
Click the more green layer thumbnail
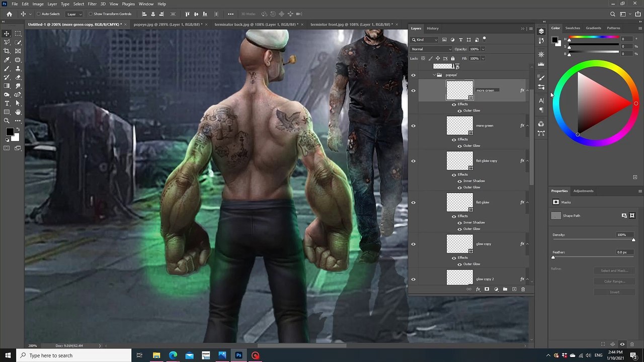coord(460,126)
